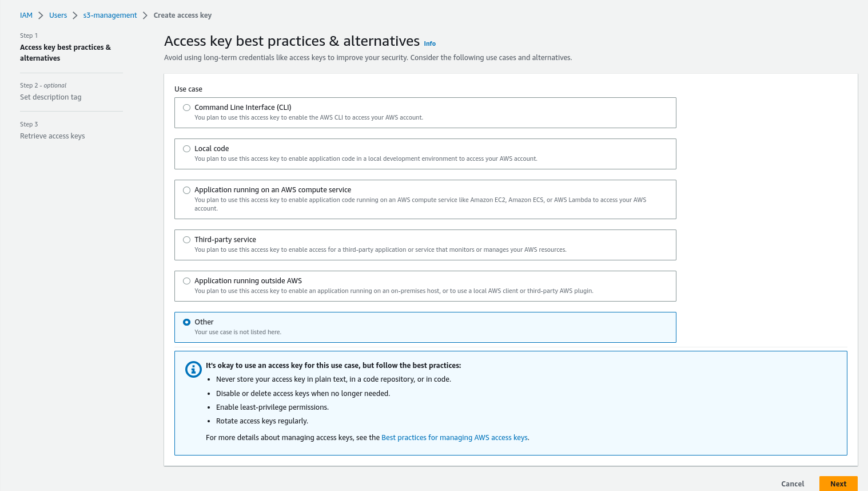Cancel access key creation
Screen dimensions: 868x491
point(793,484)
